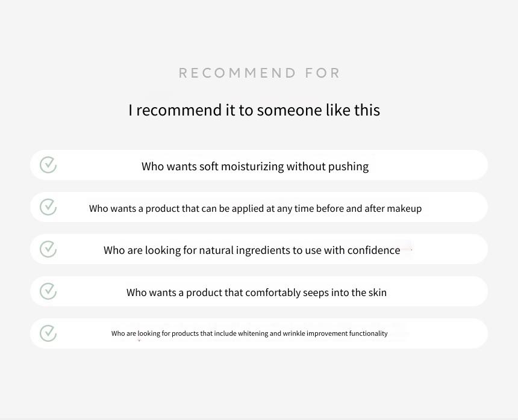Select the RECOMMEND FOR heading
Viewport: 518px width, 420px height.
260,73
